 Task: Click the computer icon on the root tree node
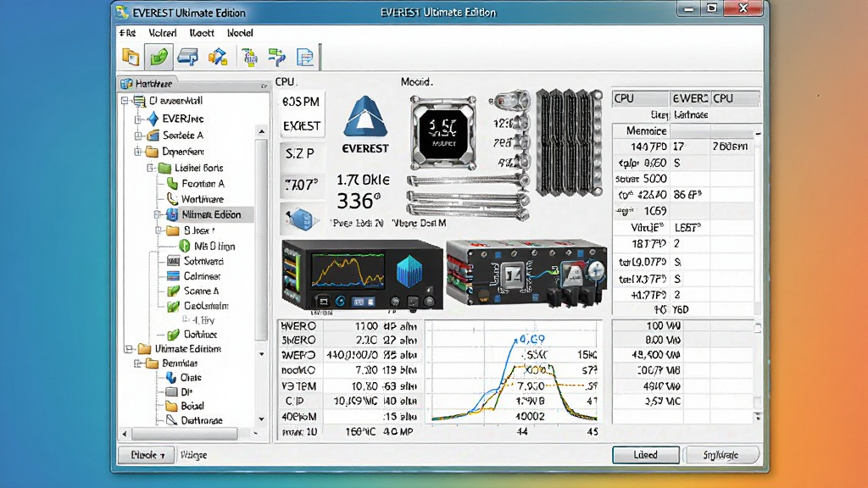point(140,101)
